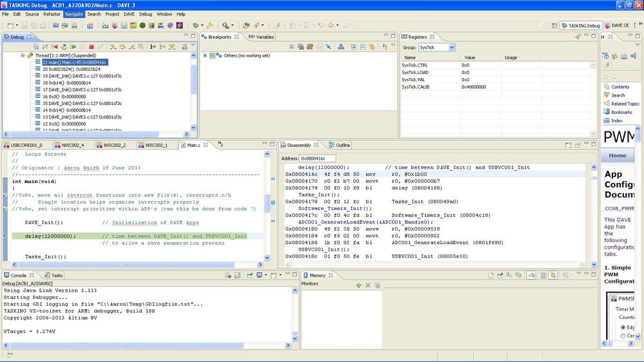This screenshot has height=362, width=644.
Task: Click the Bookmarks icon in Help pane
Action: (607, 111)
